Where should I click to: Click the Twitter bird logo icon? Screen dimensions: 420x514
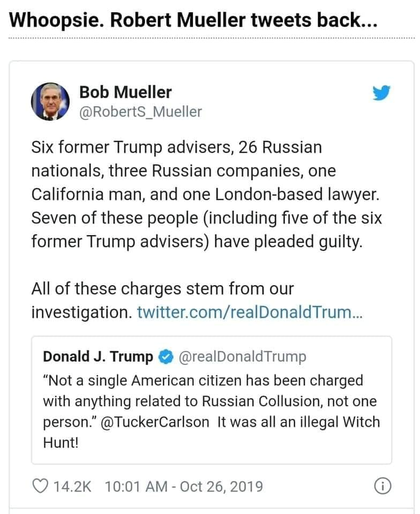click(381, 93)
